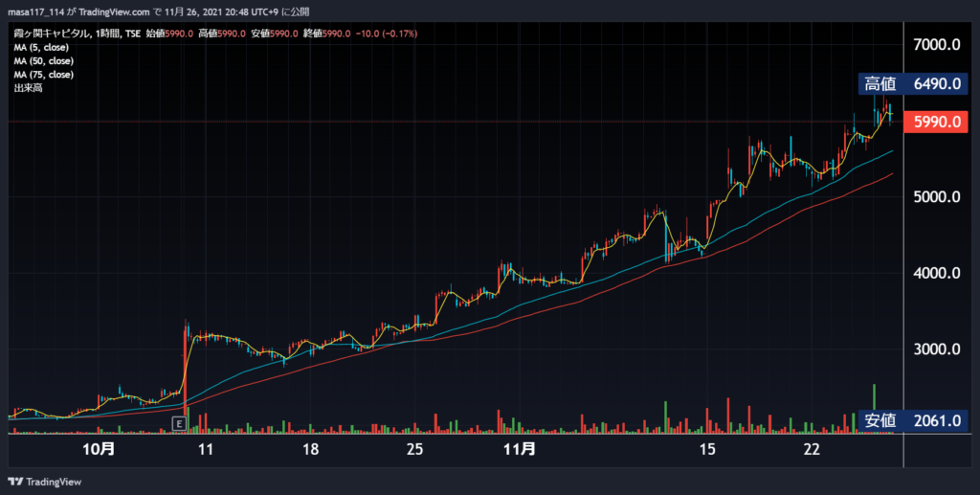Viewport: 980px width, 495px height.
Task: Click the 5000.0 price axis label
Action: [937, 197]
